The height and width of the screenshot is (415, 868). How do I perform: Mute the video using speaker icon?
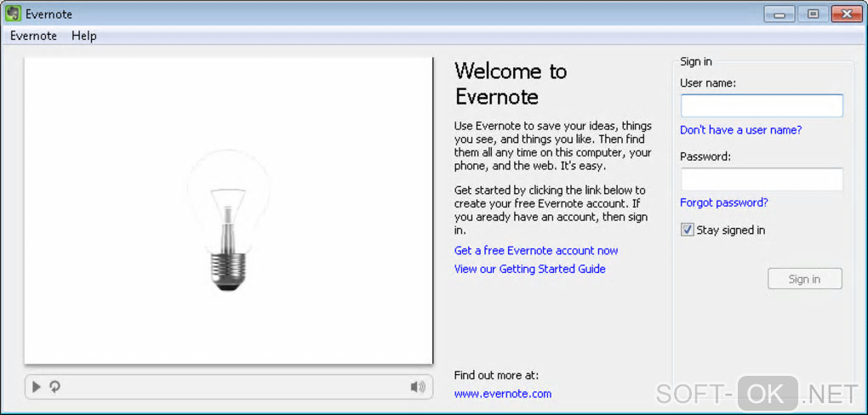click(418, 387)
